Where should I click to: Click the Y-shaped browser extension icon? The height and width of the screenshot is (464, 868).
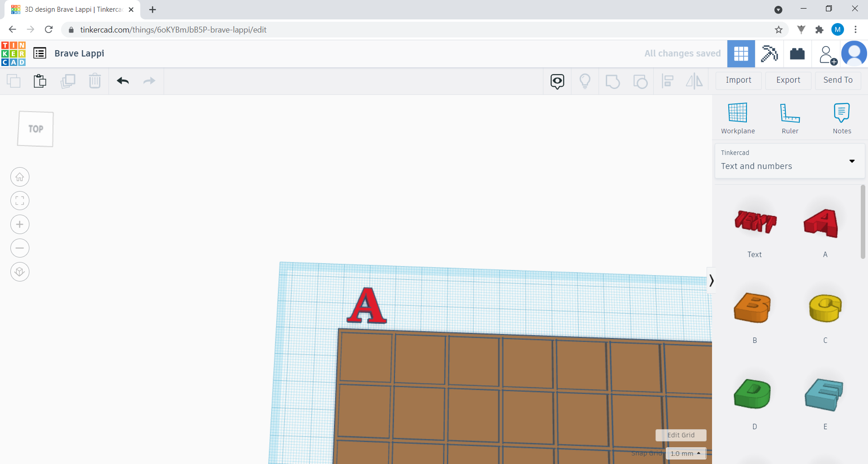[x=801, y=29]
